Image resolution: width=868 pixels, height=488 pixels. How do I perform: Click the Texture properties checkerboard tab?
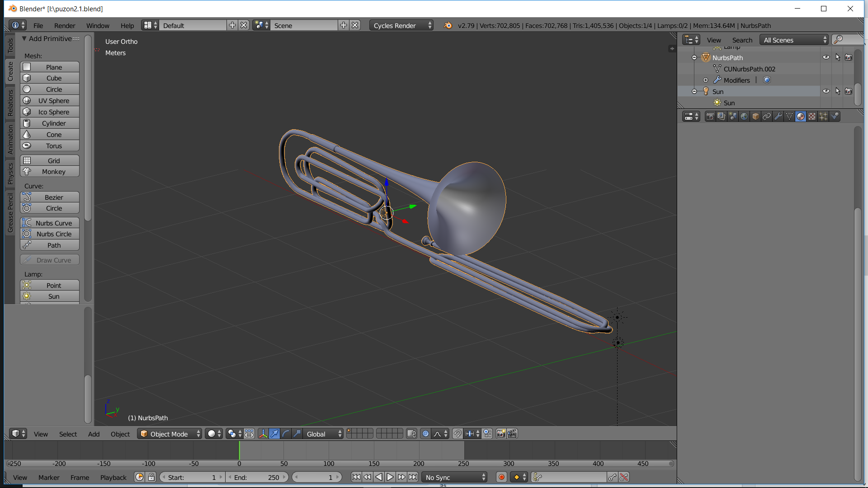click(x=812, y=117)
